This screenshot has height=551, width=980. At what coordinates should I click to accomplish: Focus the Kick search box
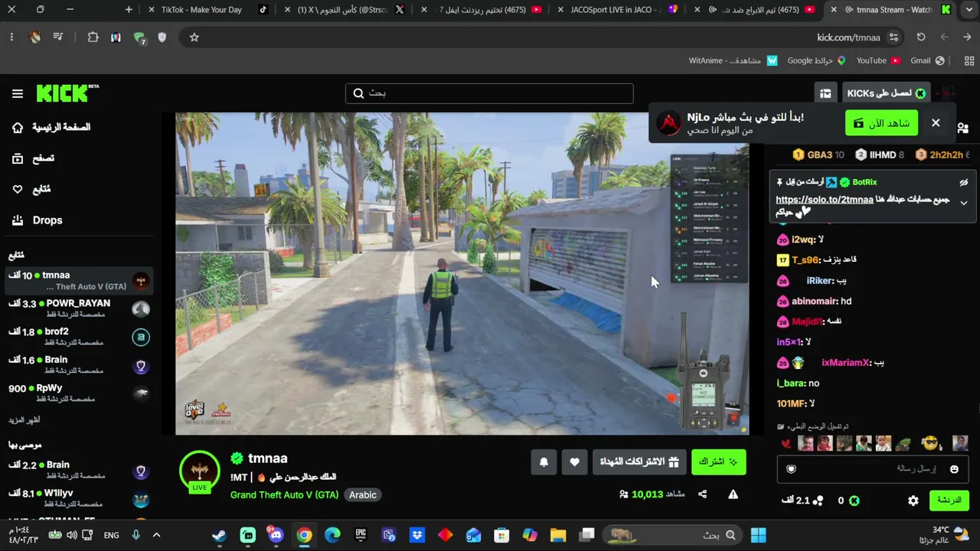point(489,93)
